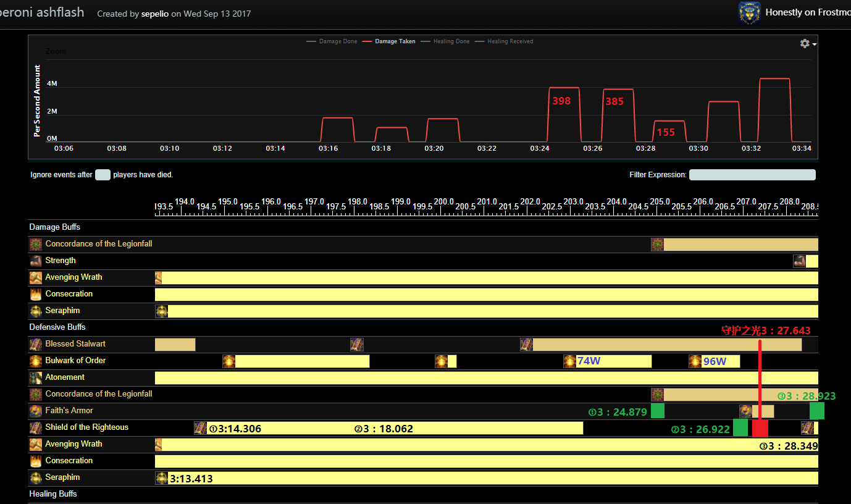Screen dimensions: 851x504
Task: Click first Shield of the Righteous timeline icon
Action: click(201, 428)
